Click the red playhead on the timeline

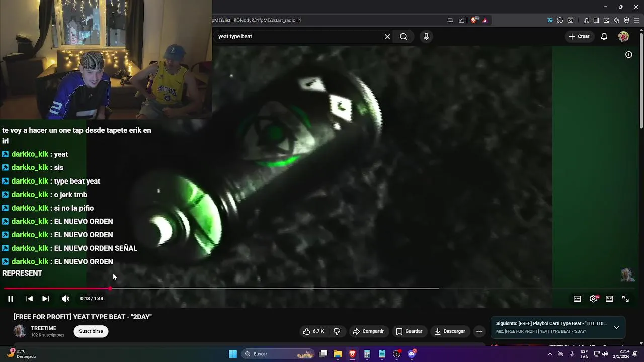pos(110,289)
